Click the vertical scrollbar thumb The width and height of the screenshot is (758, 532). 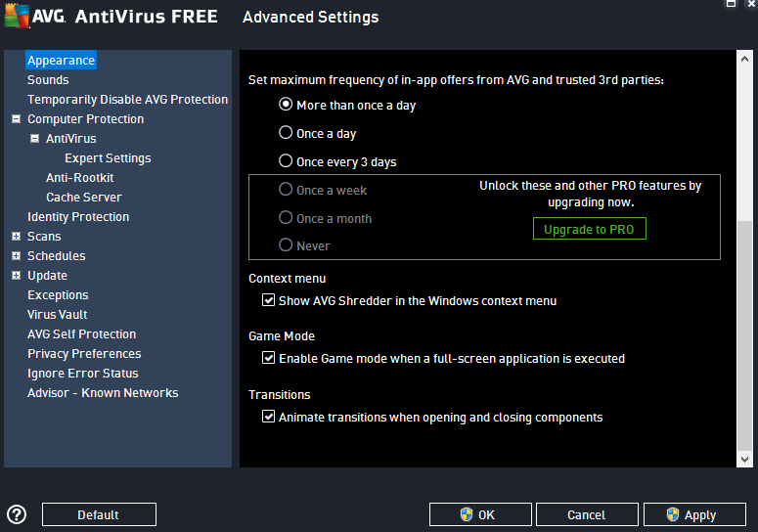pyautogui.click(x=744, y=335)
